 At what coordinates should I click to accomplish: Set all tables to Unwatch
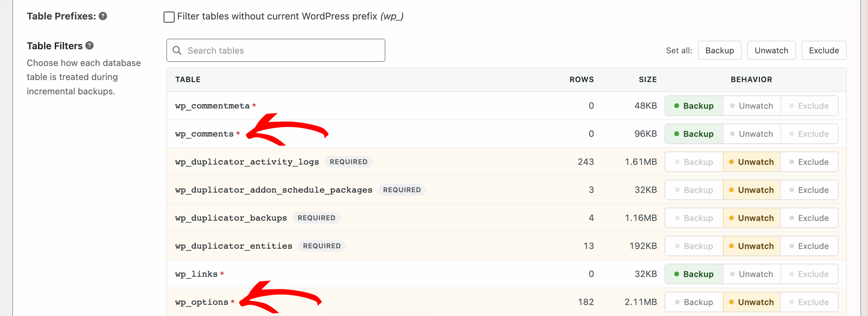(771, 50)
